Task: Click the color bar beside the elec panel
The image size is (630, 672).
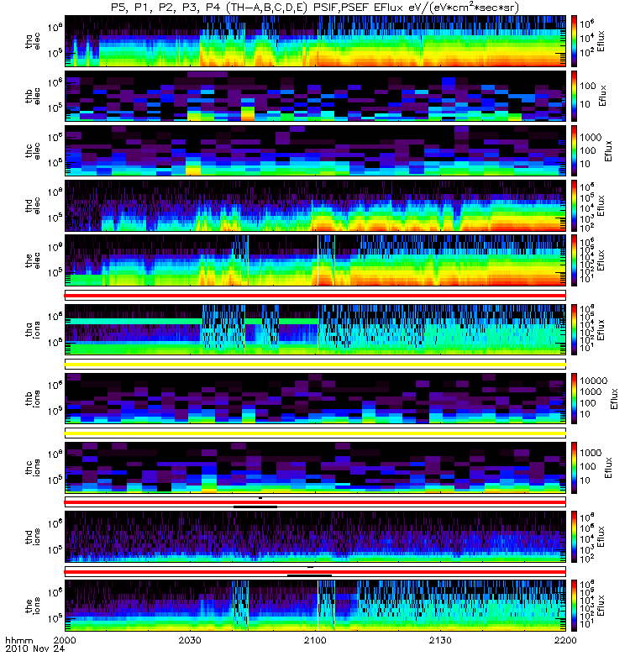Action: (x=574, y=260)
